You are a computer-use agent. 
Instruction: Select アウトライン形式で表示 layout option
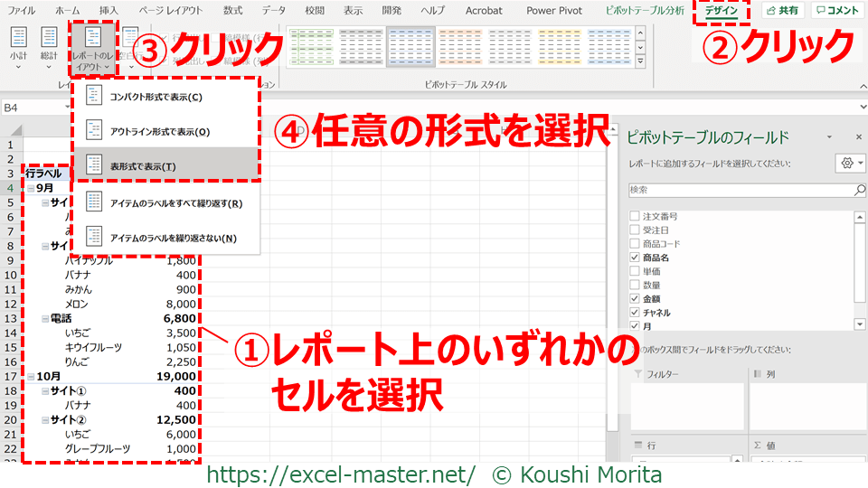159,132
